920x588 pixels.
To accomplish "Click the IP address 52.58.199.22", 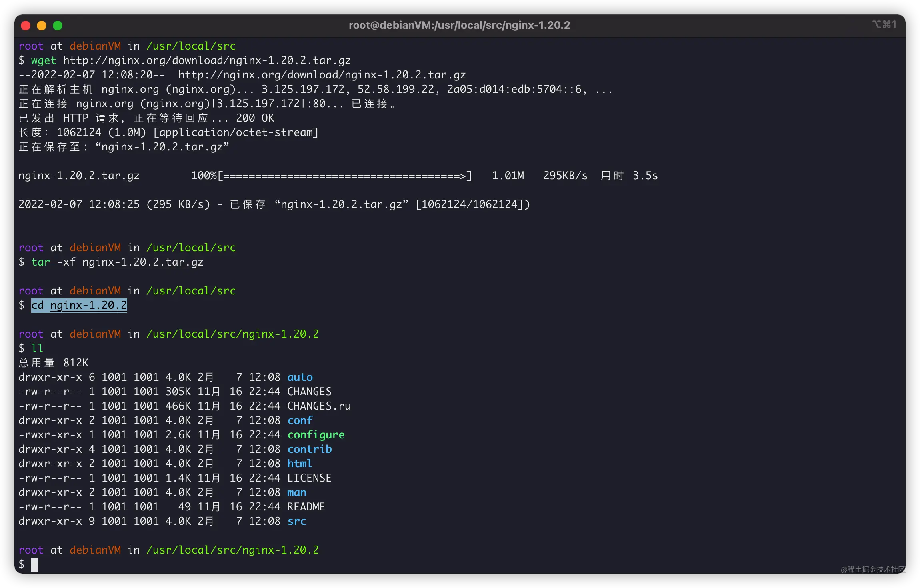I will (396, 89).
